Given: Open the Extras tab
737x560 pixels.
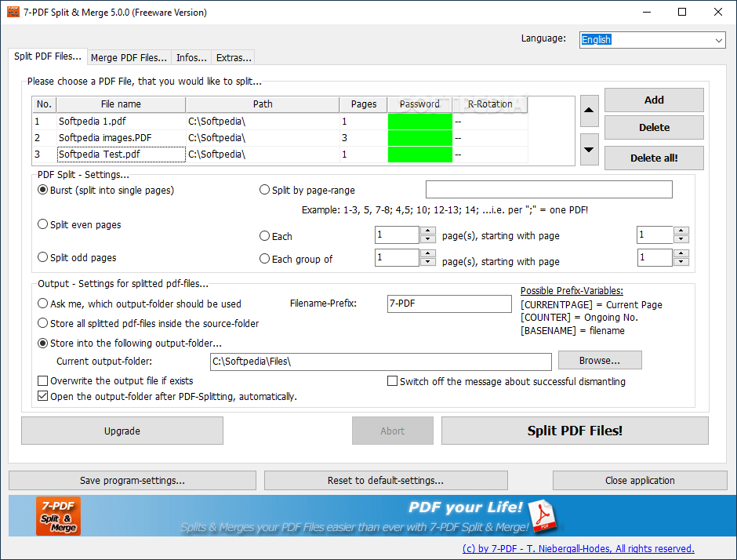Looking at the screenshot, I should (x=233, y=57).
